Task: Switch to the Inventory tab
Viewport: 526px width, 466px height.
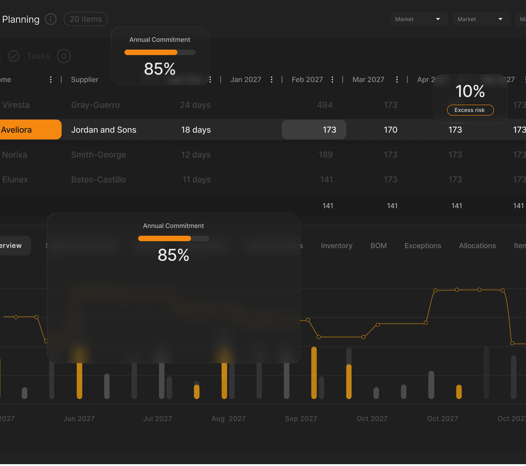Action: click(x=336, y=246)
